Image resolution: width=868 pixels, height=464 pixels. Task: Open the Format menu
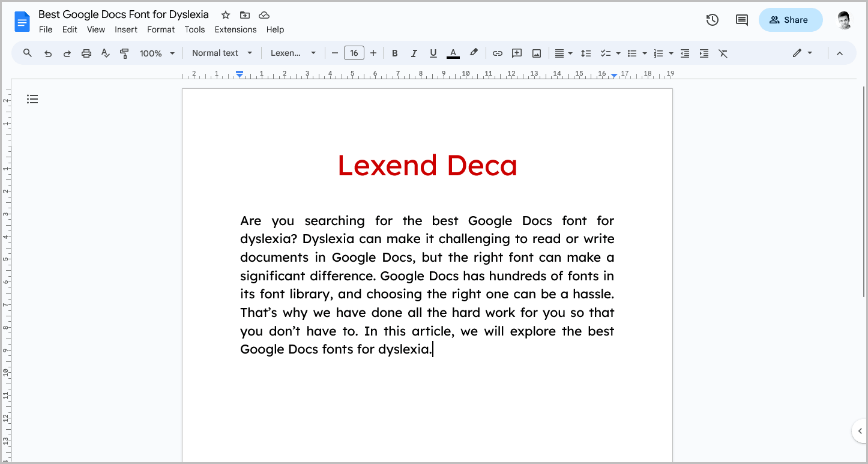(x=161, y=29)
